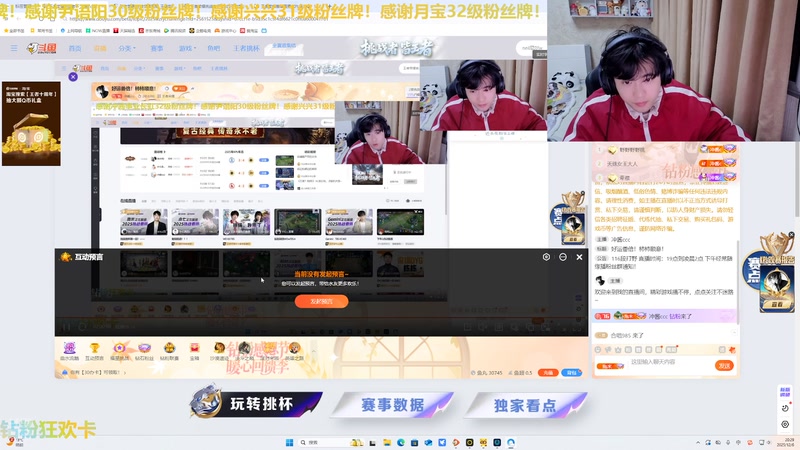Click the orange 充值 recharge button
Viewport: 800px width, 450px height.
[548, 372]
